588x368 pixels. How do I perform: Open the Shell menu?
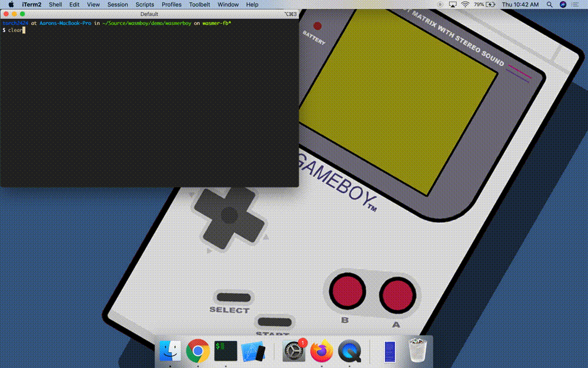(x=55, y=5)
